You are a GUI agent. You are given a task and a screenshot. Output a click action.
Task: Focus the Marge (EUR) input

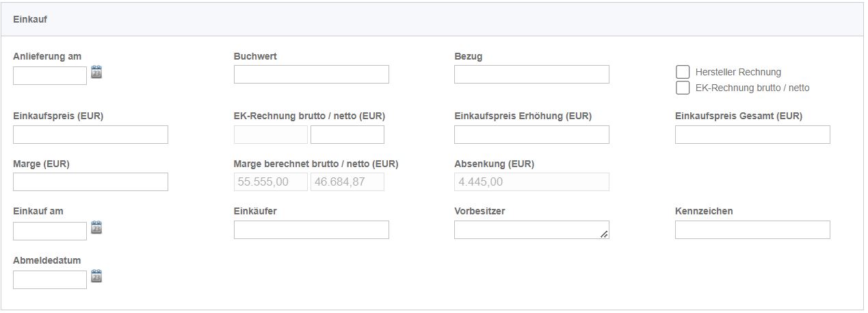(90, 182)
